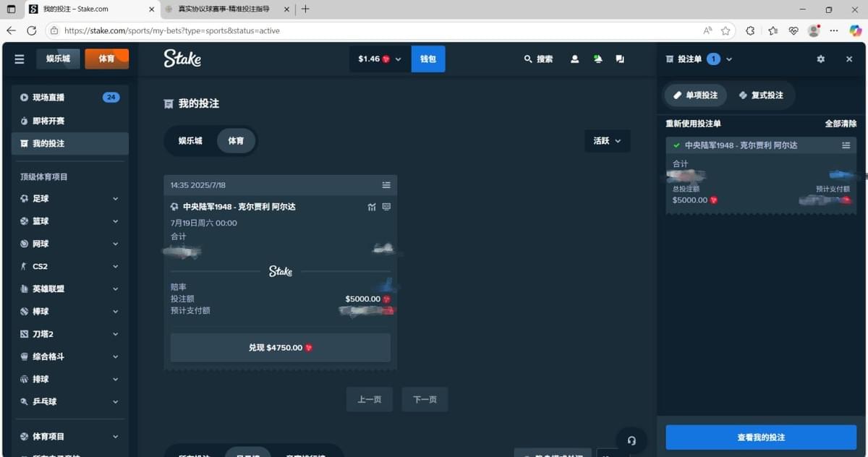Open match statistics icon on bet card
This screenshot has width=868, height=457.
[372, 207]
